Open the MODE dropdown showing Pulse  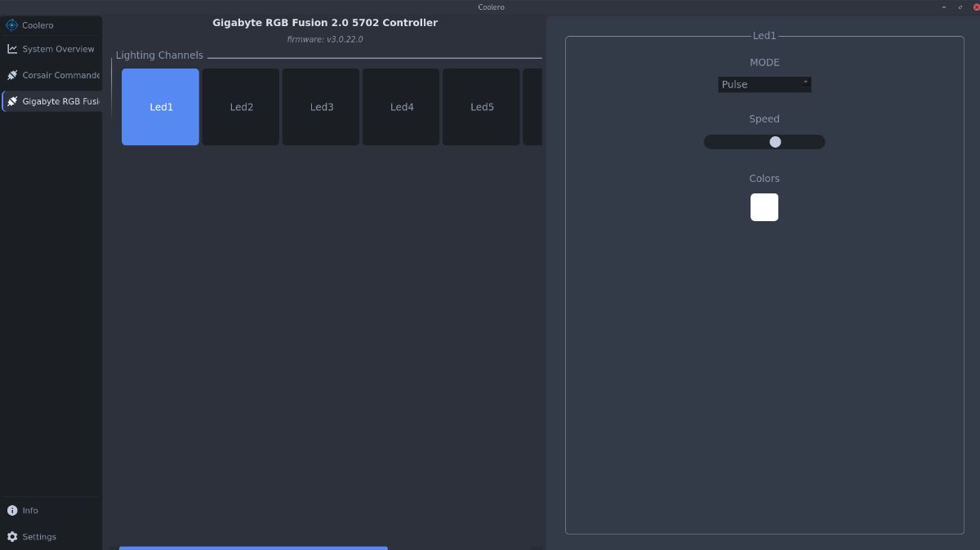[x=764, y=84]
